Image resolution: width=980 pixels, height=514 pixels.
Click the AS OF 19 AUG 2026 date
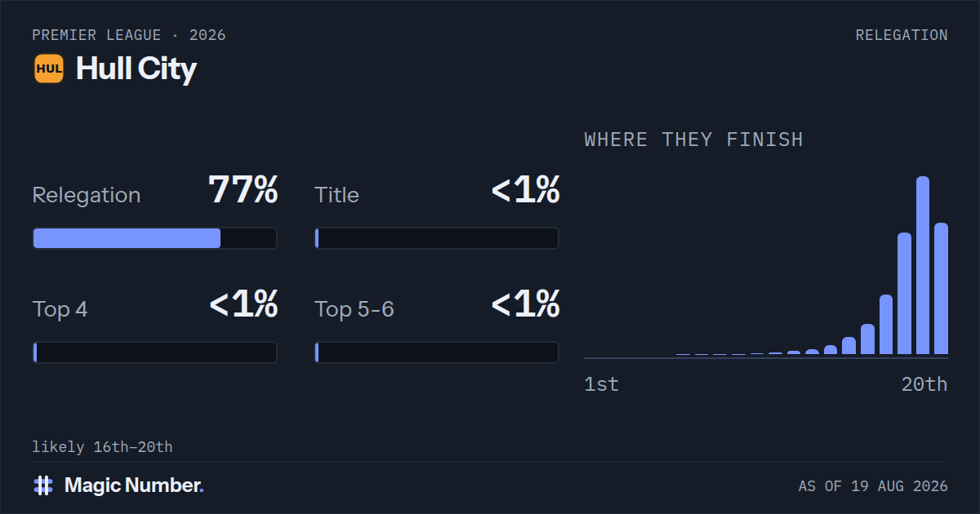coord(873,486)
